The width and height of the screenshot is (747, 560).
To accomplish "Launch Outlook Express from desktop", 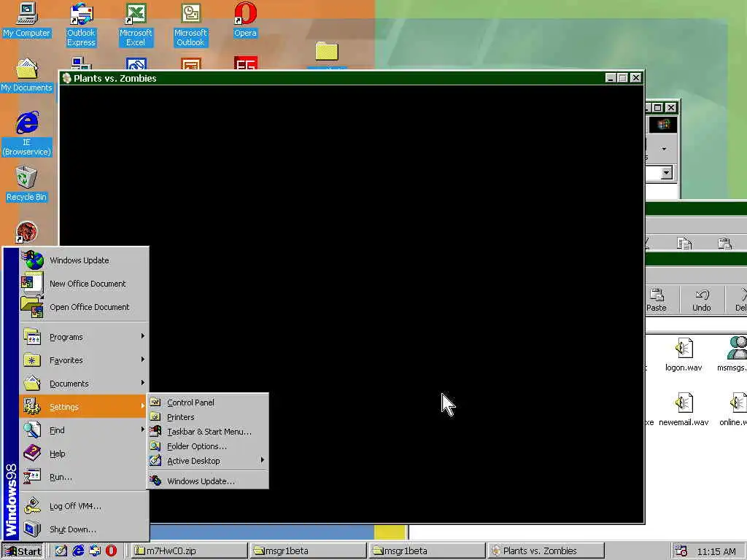I will tap(81, 25).
